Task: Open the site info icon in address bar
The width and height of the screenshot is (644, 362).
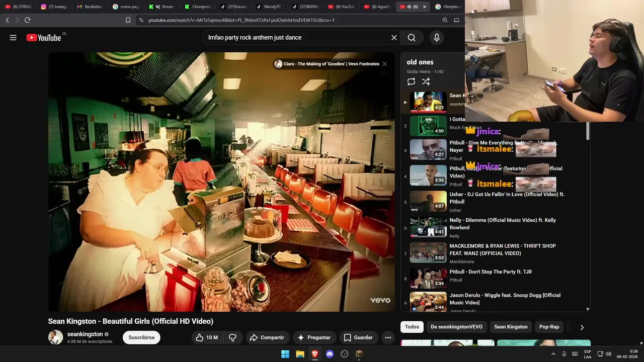Action: point(141,20)
